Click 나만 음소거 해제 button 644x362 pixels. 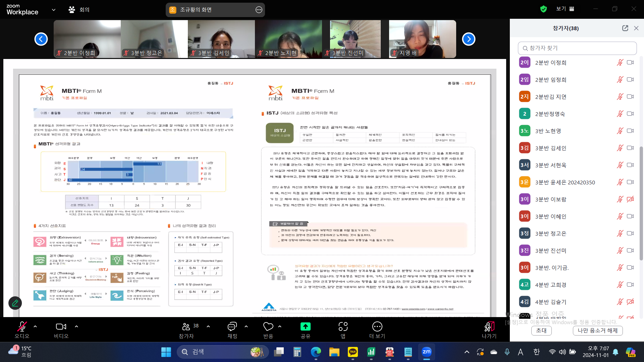[597, 330]
